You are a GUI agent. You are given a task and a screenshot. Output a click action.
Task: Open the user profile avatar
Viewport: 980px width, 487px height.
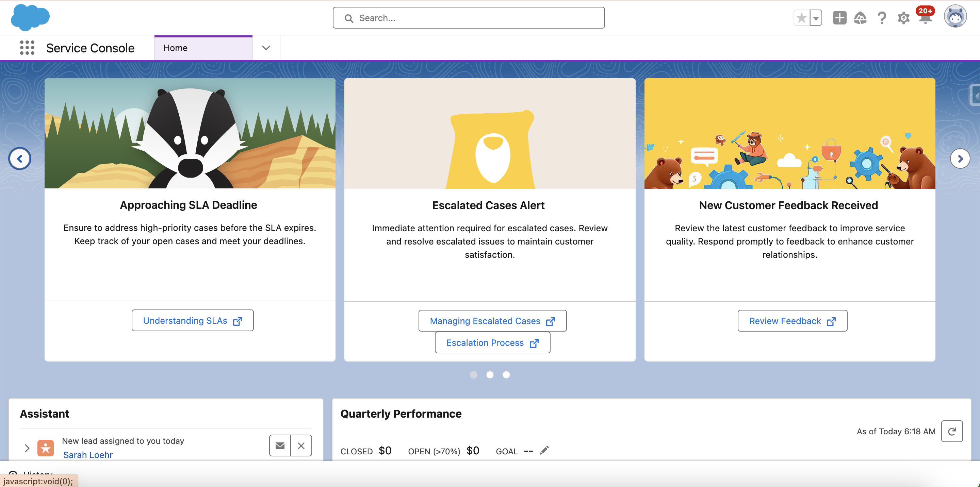(x=955, y=16)
